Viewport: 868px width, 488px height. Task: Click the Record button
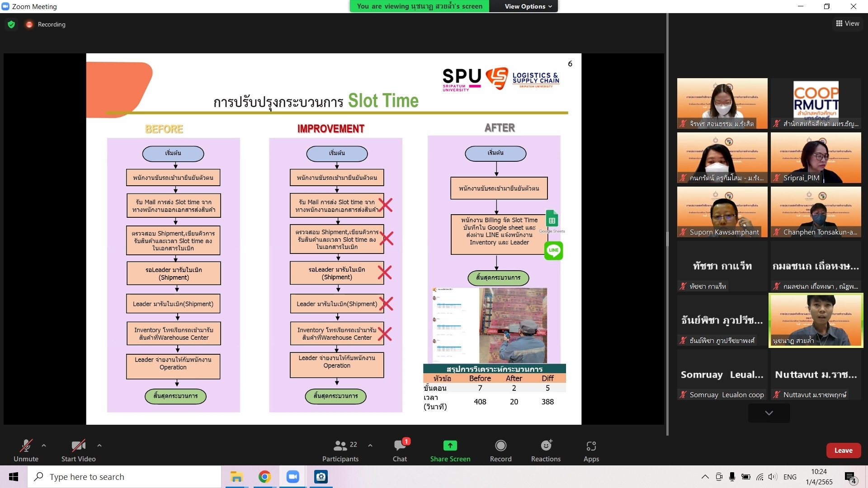pyautogui.click(x=501, y=450)
